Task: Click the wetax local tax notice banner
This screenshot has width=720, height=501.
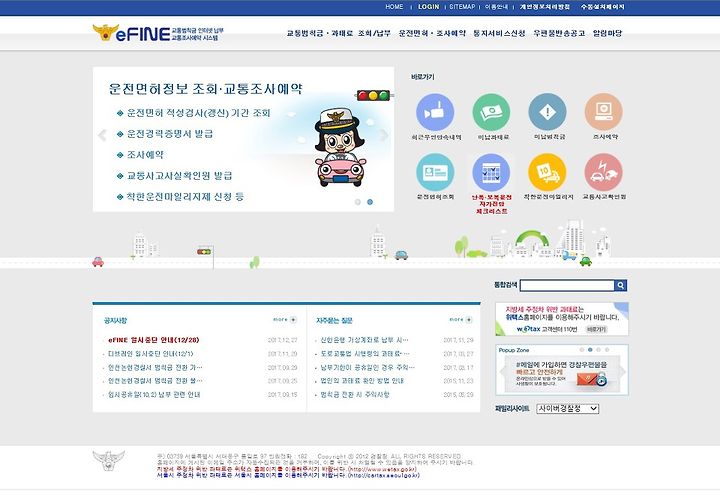Action: click(562, 319)
